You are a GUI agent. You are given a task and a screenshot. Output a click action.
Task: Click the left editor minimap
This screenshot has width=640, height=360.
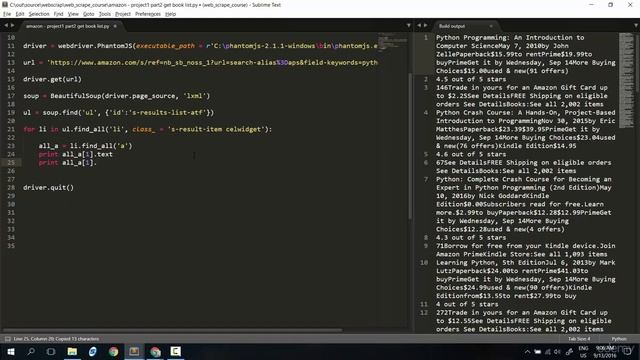click(x=392, y=42)
